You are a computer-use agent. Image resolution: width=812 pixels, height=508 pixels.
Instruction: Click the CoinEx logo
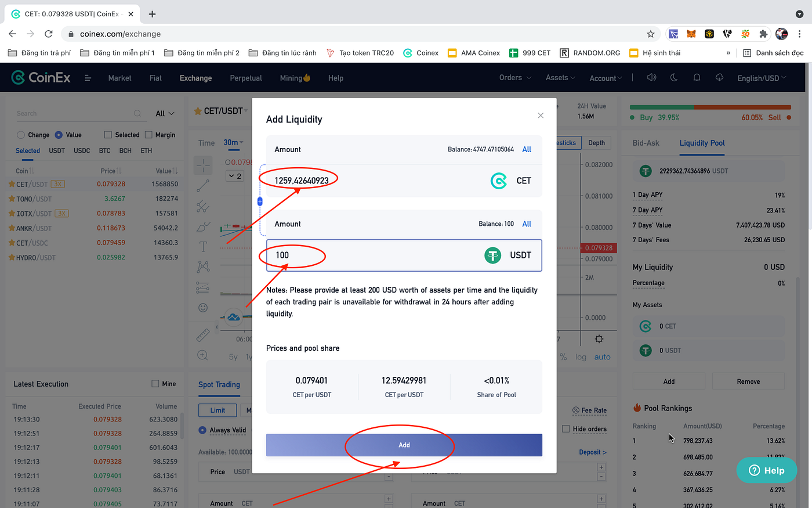[x=41, y=77]
